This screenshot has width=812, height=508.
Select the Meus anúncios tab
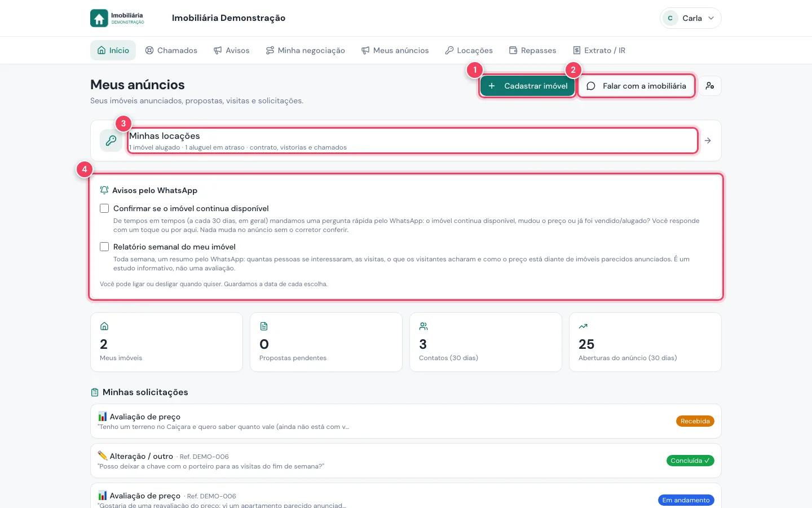(395, 50)
